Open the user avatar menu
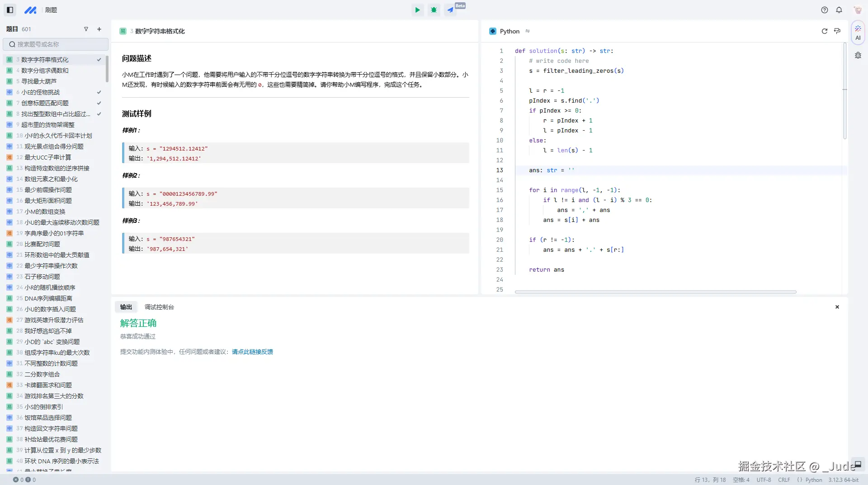This screenshot has height=485, width=868. (858, 10)
